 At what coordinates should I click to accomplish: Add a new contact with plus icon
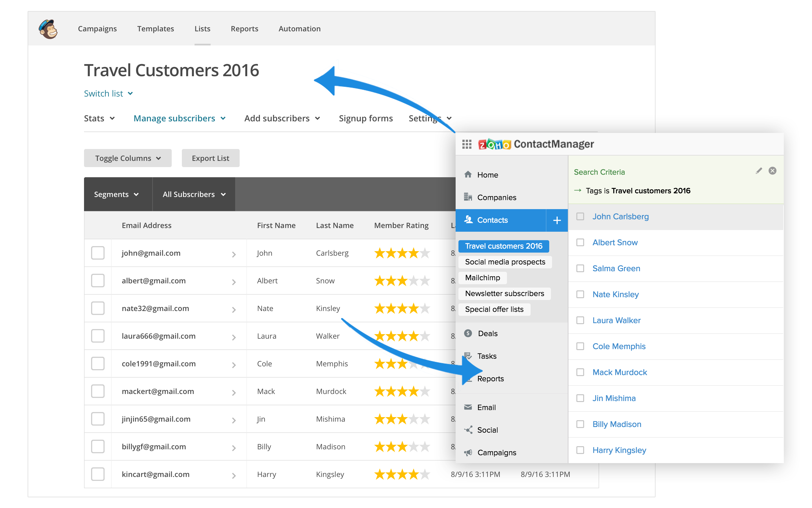557,220
